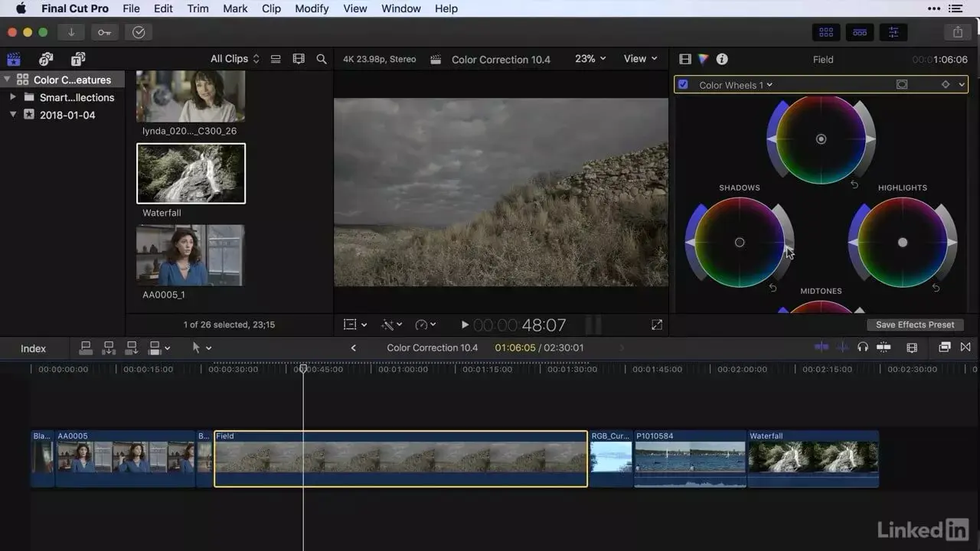Open the Mark menu

(235, 8)
